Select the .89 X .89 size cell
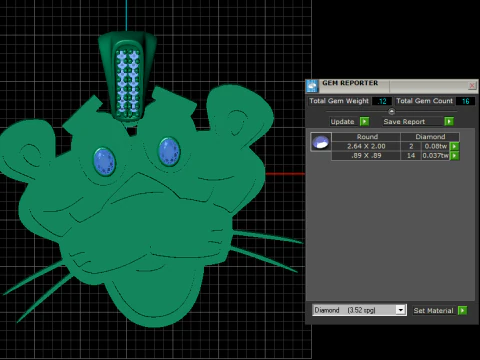This screenshot has width=480, height=360. [366, 155]
